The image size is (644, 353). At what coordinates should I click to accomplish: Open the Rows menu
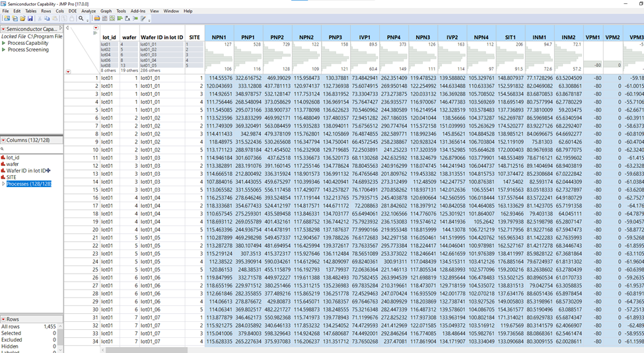click(46, 11)
